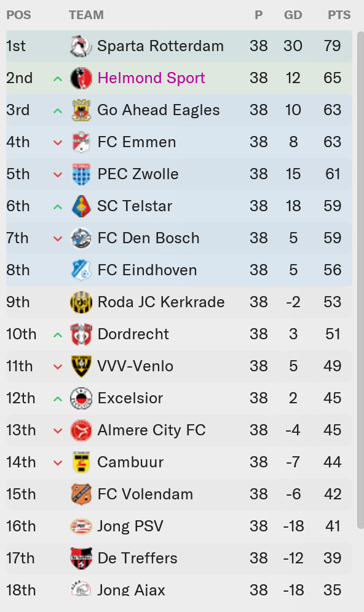Click red down arrow beside FC Emmen
Screen dimensions: 364x612
[x=58, y=143]
